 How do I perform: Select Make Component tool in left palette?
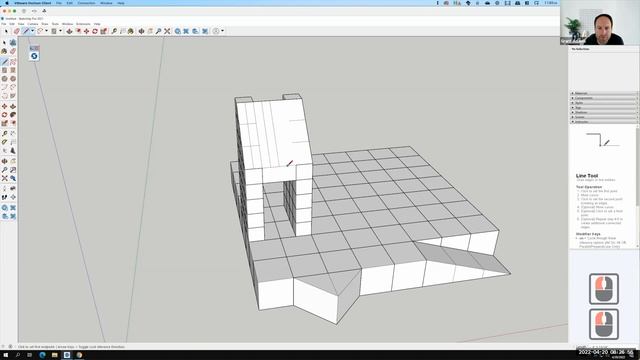point(13,42)
